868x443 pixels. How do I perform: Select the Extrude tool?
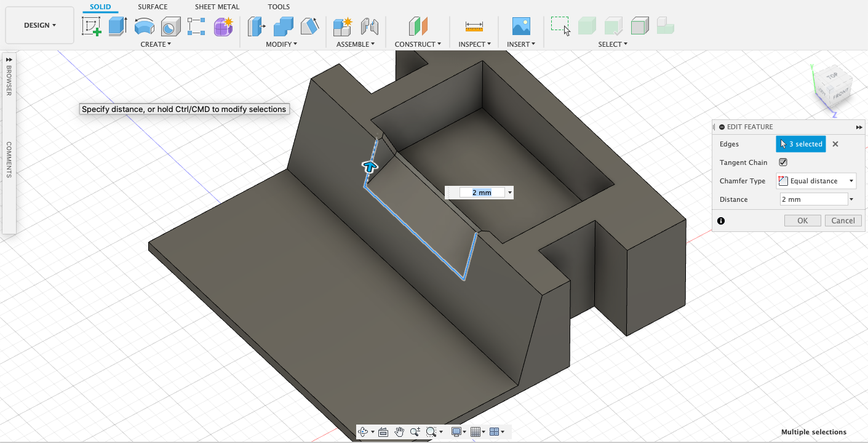tap(117, 26)
